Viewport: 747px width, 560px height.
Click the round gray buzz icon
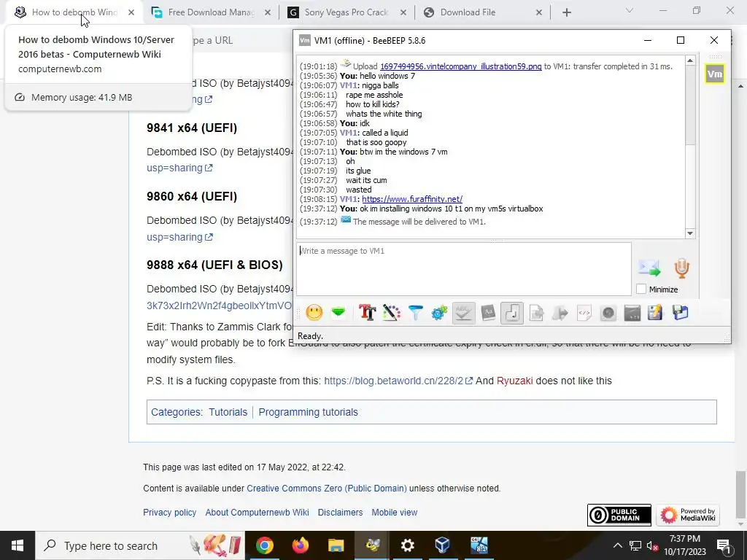(608, 313)
